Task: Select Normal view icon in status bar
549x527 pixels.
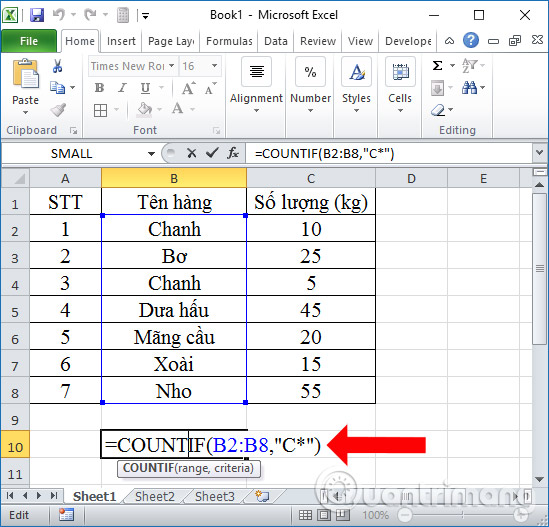Action: pos(305,515)
